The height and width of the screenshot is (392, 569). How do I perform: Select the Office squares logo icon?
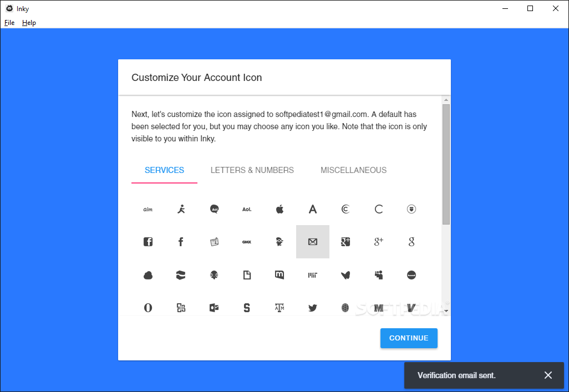(x=181, y=308)
